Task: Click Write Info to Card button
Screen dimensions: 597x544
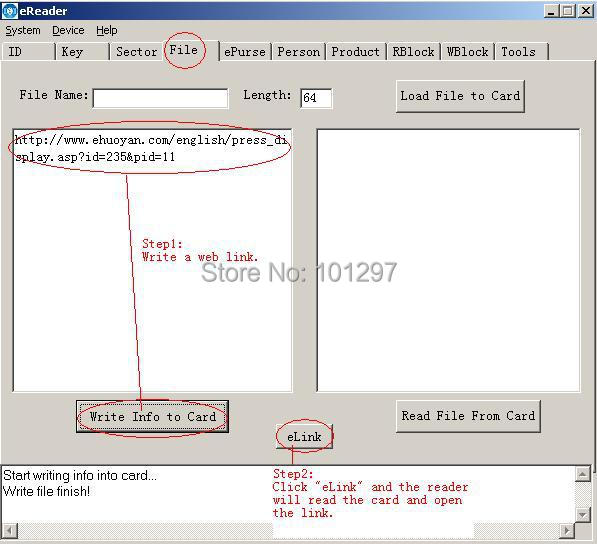Action: click(152, 416)
